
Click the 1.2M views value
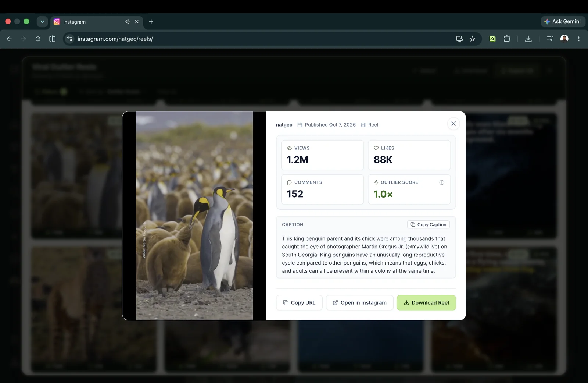[298, 160]
